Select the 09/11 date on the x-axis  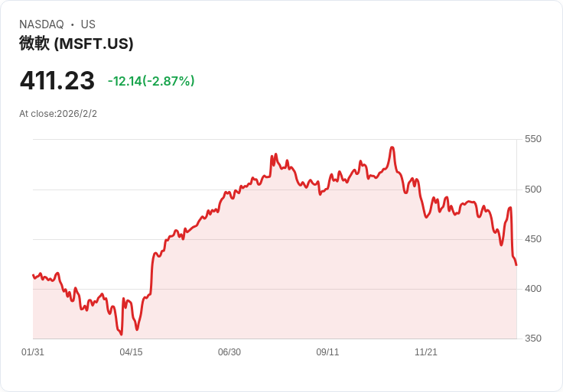pos(327,352)
